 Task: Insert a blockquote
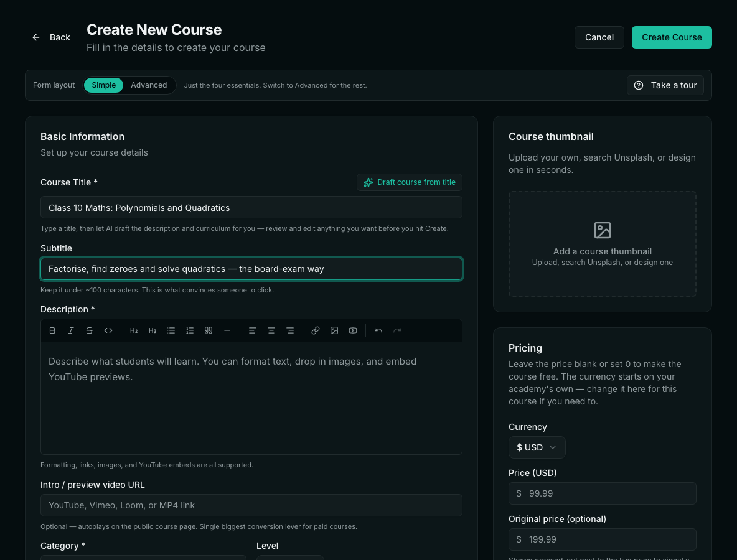coord(209,331)
